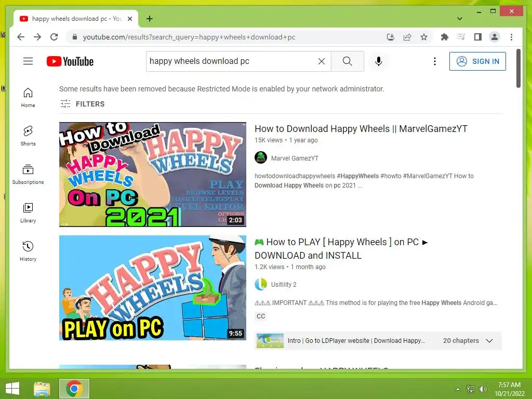Open YouTube settings three-dot menu
This screenshot has width=532, height=399.
coord(435,61)
